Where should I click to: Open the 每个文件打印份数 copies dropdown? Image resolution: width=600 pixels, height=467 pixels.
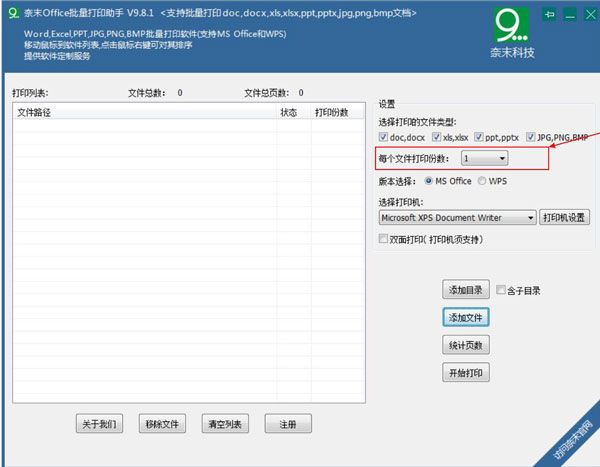[485, 158]
